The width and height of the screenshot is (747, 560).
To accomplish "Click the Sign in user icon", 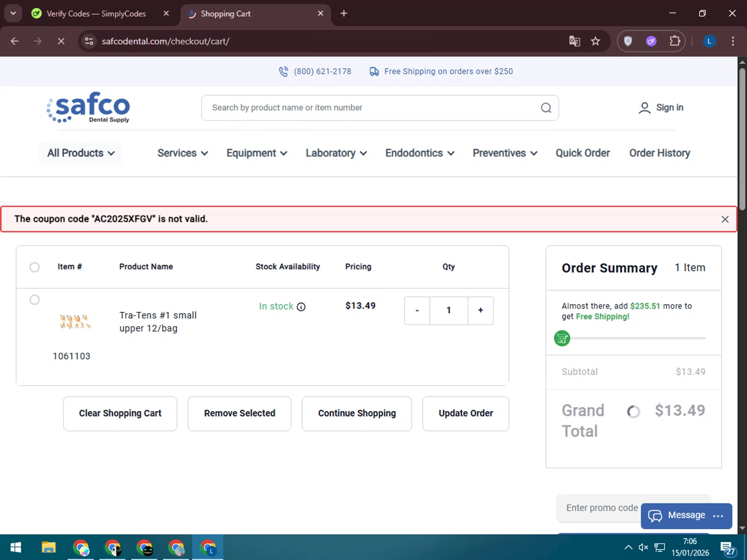I will [x=644, y=108].
